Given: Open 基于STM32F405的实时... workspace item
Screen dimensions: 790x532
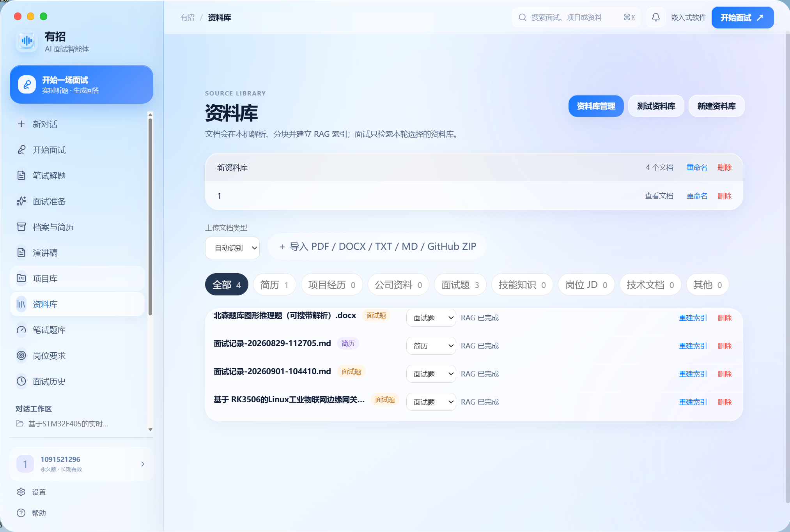Looking at the screenshot, I should [62, 424].
